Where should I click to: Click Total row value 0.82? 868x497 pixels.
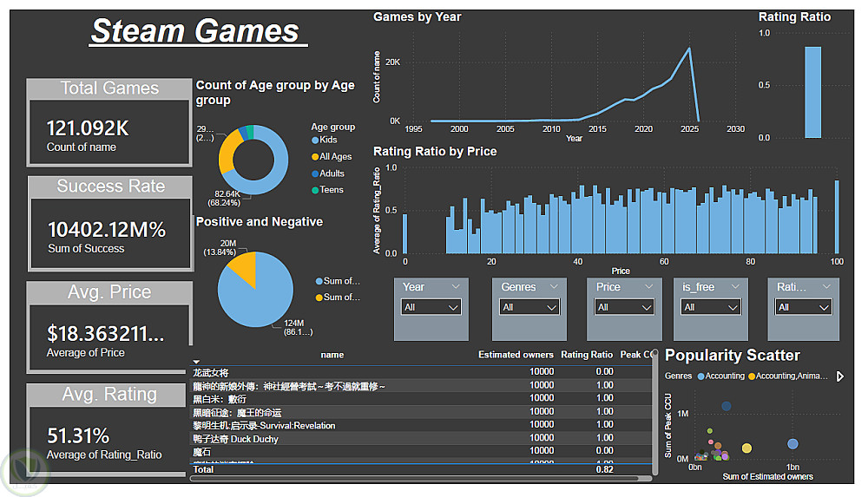coord(604,469)
